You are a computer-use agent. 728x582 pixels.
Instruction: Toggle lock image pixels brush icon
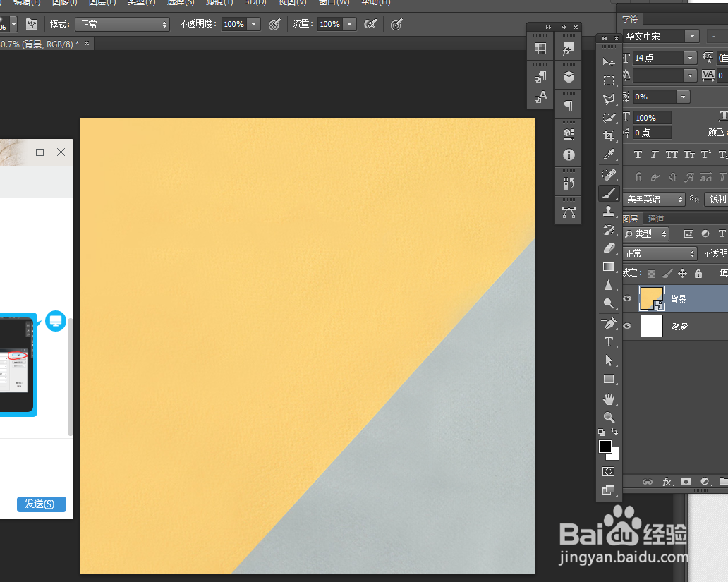(667, 274)
